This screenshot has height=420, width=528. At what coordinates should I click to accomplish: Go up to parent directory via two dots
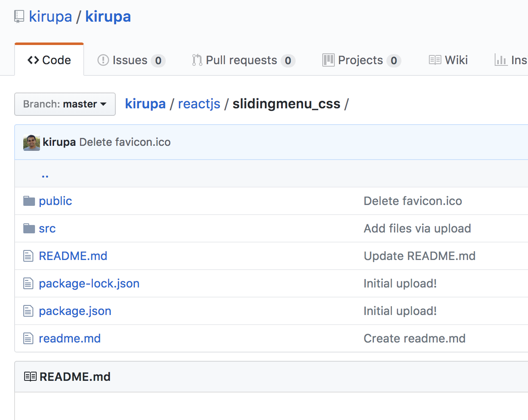(x=45, y=175)
